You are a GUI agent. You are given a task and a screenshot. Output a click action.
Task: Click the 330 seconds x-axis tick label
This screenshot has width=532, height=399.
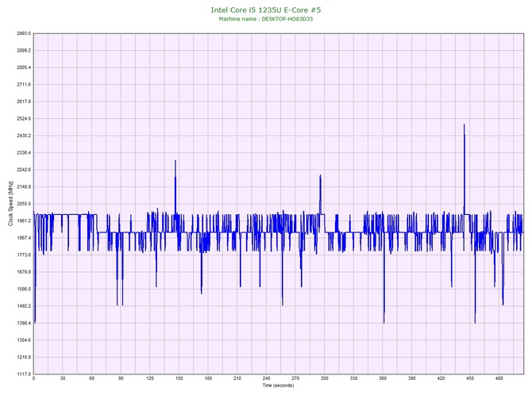point(353,378)
